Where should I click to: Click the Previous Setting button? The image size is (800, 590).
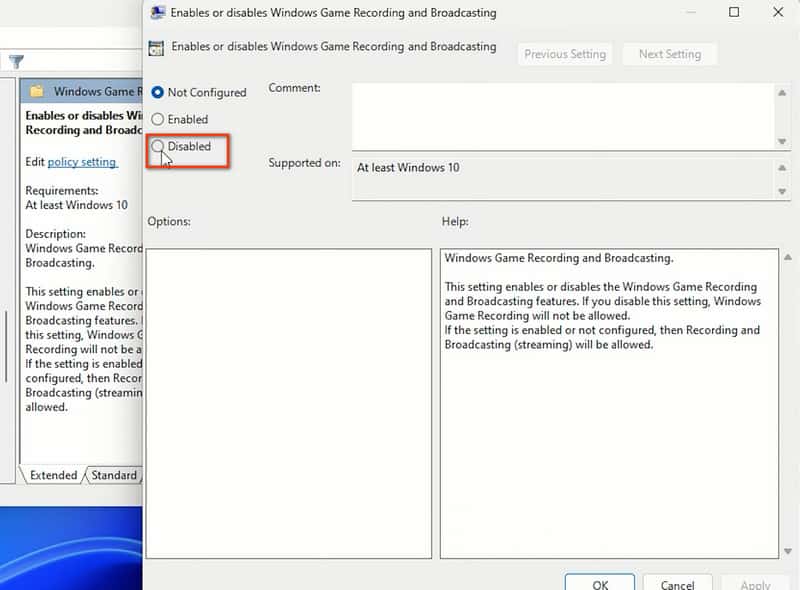click(565, 54)
